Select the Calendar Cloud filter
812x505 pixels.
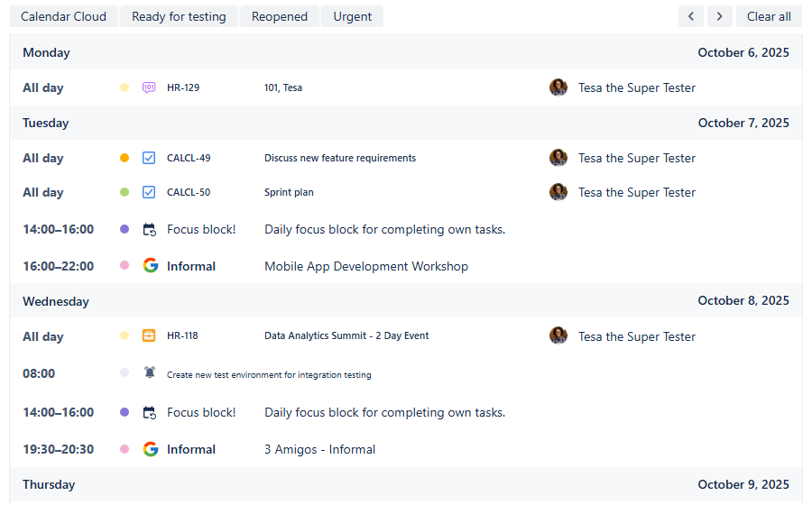pos(63,16)
